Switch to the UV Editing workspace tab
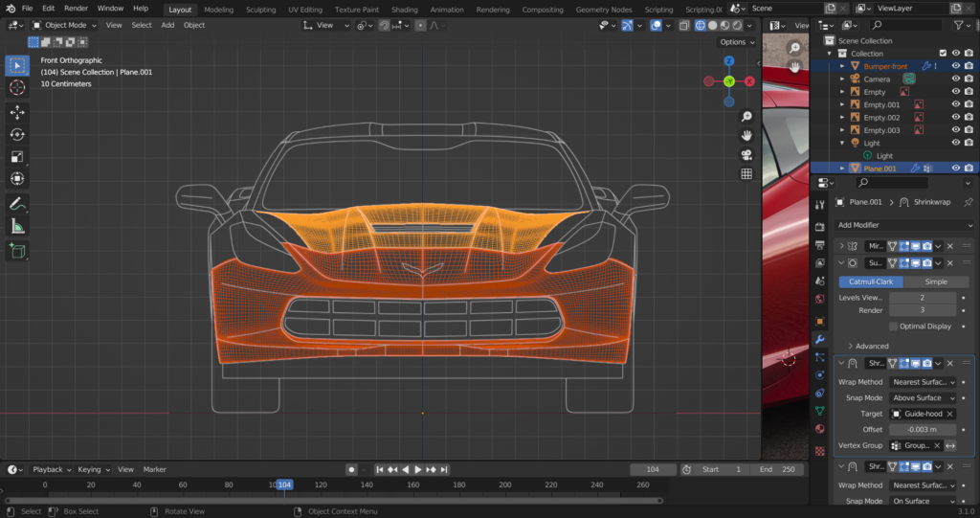 (x=305, y=10)
